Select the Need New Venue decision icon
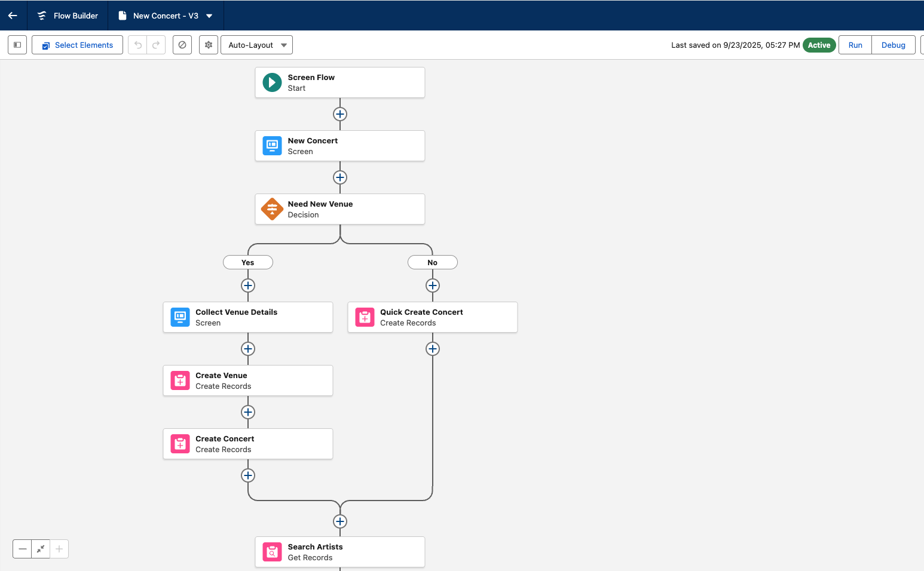Screen dimensions: 924x571 (x=272, y=209)
